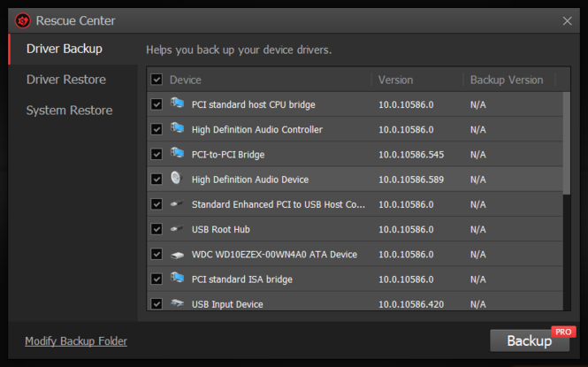Click the Rescue Center logo icon

(x=22, y=20)
